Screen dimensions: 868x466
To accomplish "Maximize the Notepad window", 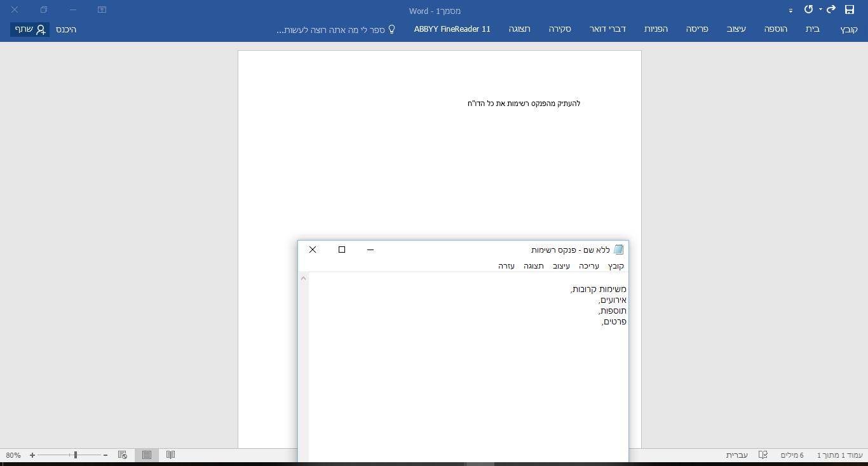I will pos(342,250).
